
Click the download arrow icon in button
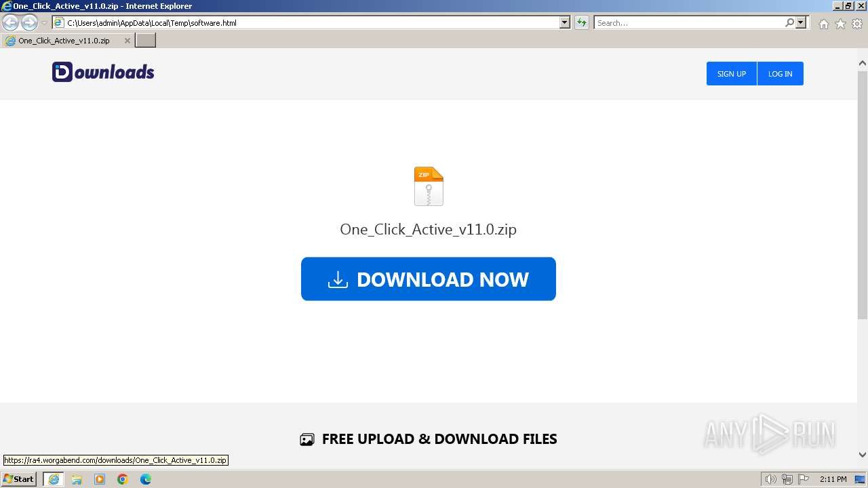point(338,279)
